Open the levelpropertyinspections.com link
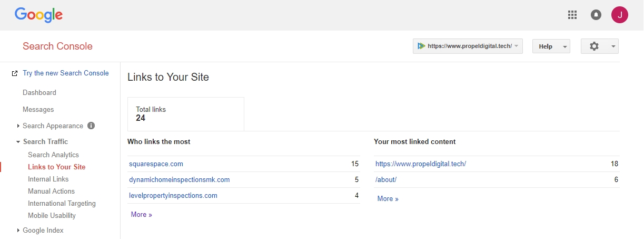This screenshot has height=239, width=644. (173, 196)
